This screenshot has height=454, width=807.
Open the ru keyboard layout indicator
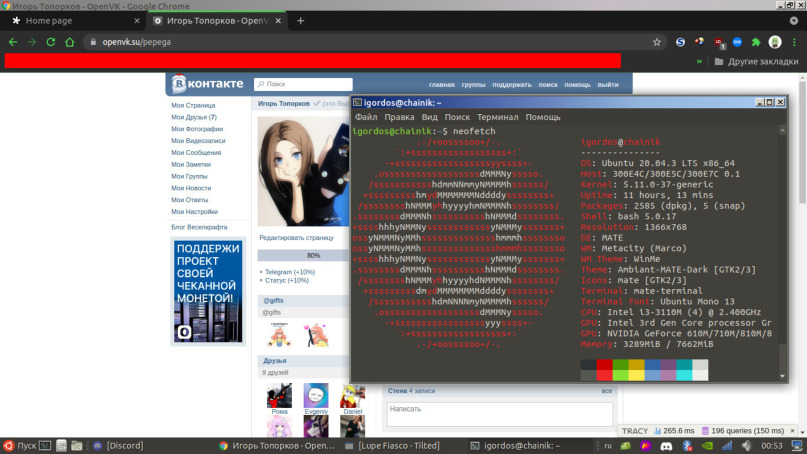tap(606, 446)
